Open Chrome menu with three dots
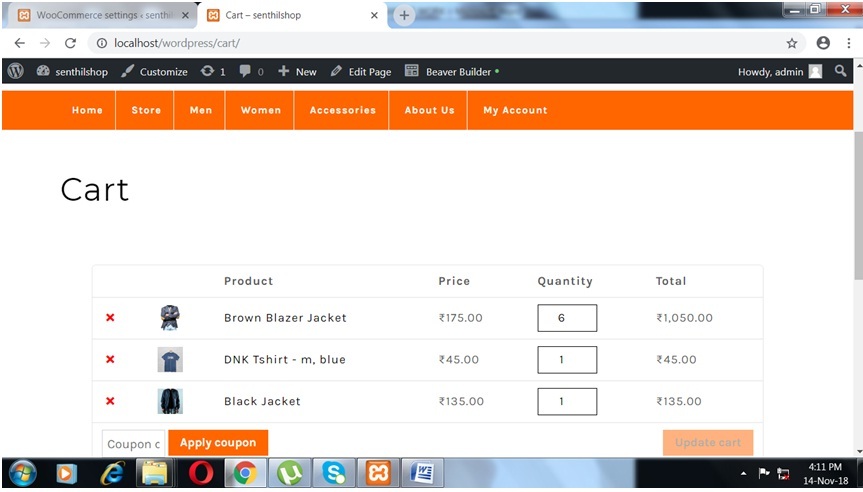This screenshot has height=492, width=863. click(x=848, y=43)
